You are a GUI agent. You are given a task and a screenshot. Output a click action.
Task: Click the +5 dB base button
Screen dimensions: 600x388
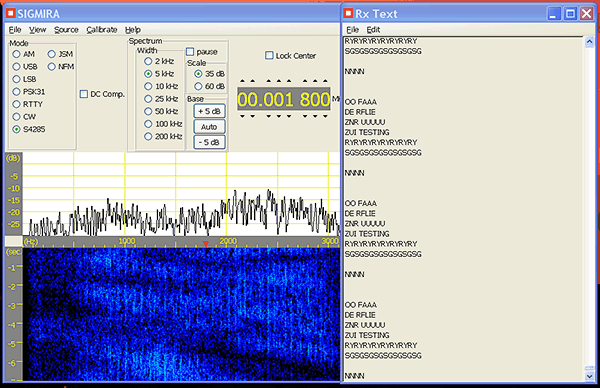tap(209, 111)
